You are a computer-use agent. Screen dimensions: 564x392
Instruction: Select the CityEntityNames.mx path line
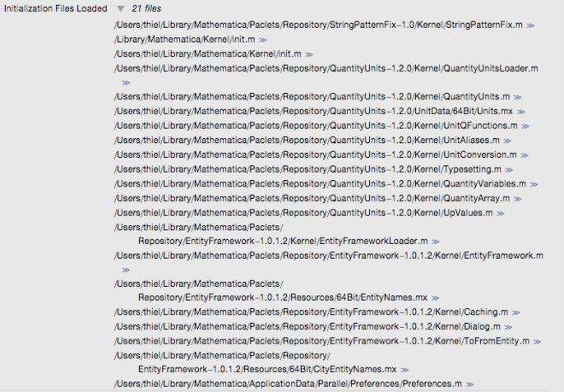tap(267, 369)
